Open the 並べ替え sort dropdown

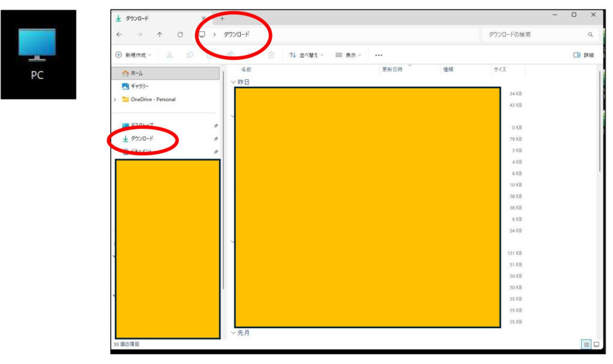click(x=306, y=55)
